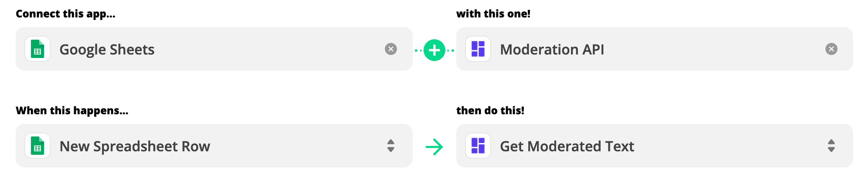This screenshot has width=868, height=184.
Task: Click the 'with this one!' heading
Action: (493, 14)
